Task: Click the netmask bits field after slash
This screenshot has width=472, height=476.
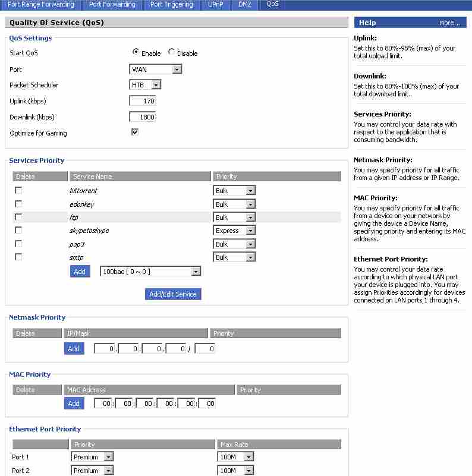Action: point(204,348)
